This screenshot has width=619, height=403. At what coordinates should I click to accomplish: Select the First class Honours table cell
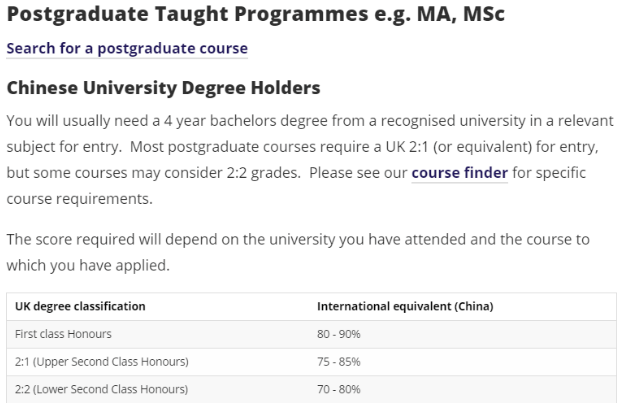point(63,334)
